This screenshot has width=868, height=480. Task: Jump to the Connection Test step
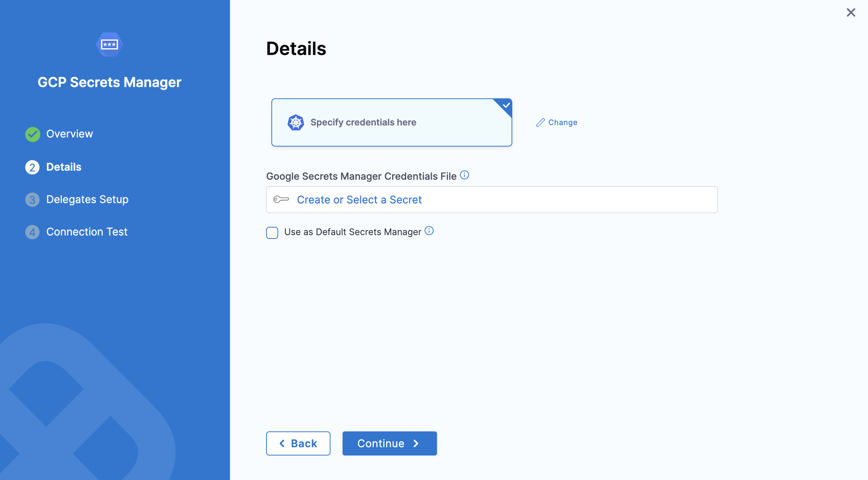(87, 232)
